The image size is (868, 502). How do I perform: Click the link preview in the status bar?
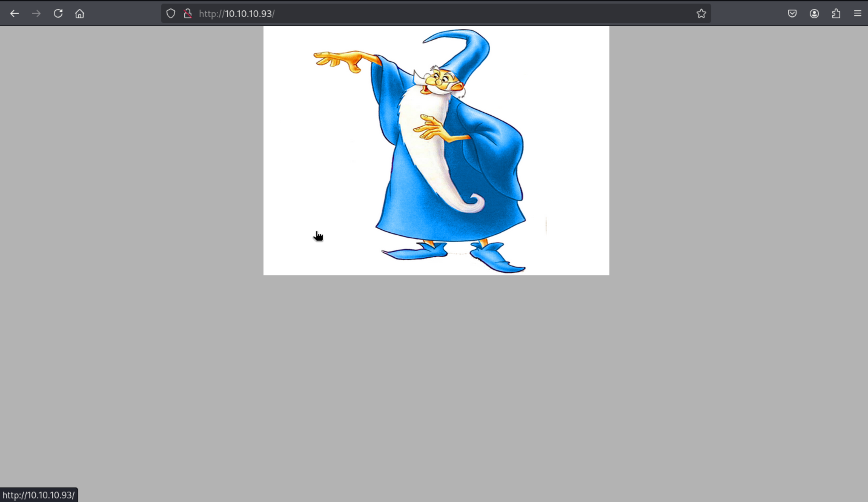[x=38, y=495]
